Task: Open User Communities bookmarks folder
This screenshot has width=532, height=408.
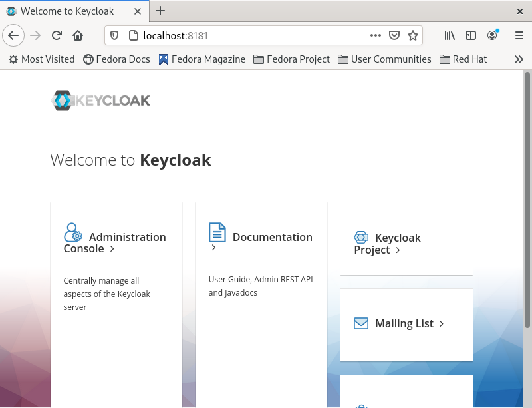Action: (385, 59)
